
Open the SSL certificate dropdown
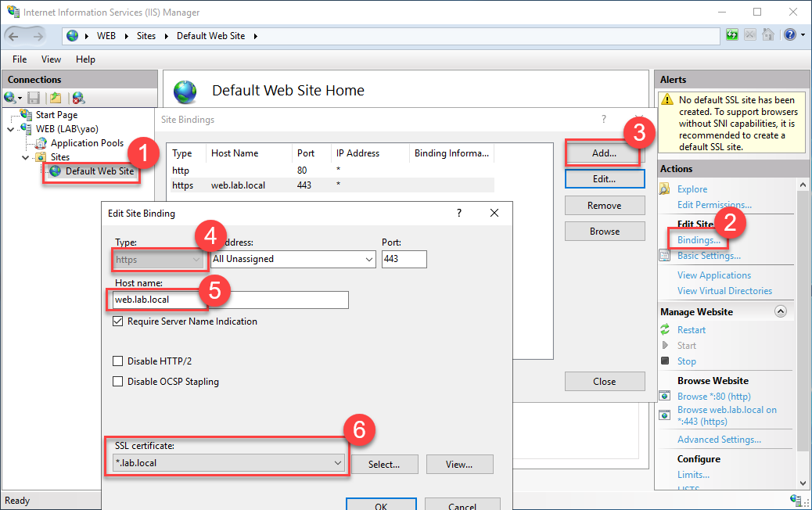[x=338, y=463]
